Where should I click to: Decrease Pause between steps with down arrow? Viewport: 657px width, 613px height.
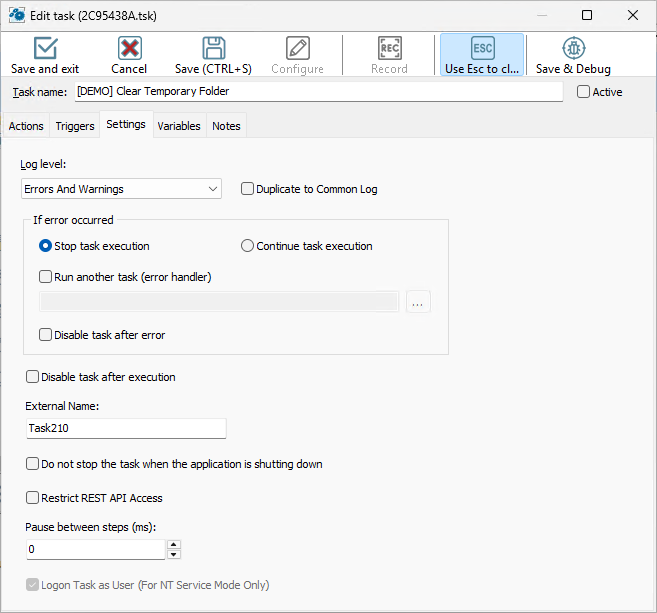(x=174, y=554)
